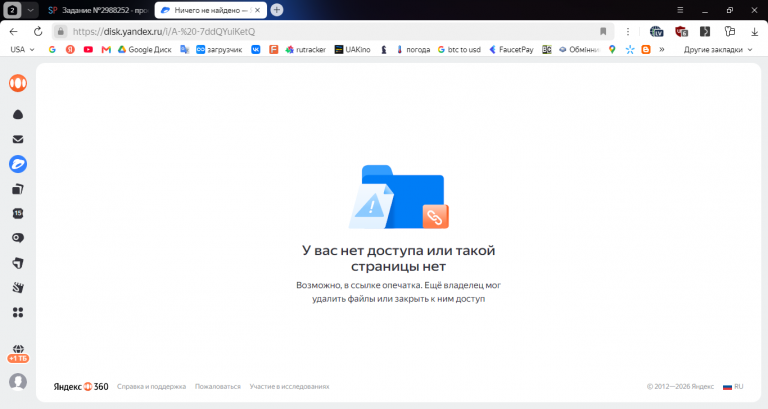The width and height of the screenshot is (768, 409).
Task: Click the globe TV extension icon
Action: coord(656,31)
